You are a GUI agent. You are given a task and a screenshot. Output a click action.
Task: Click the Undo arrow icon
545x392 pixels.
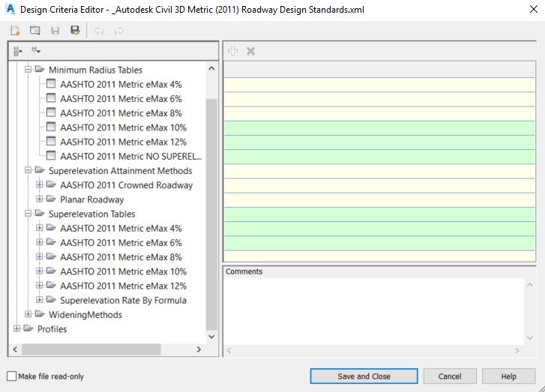pyautogui.click(x=99, y=31)
